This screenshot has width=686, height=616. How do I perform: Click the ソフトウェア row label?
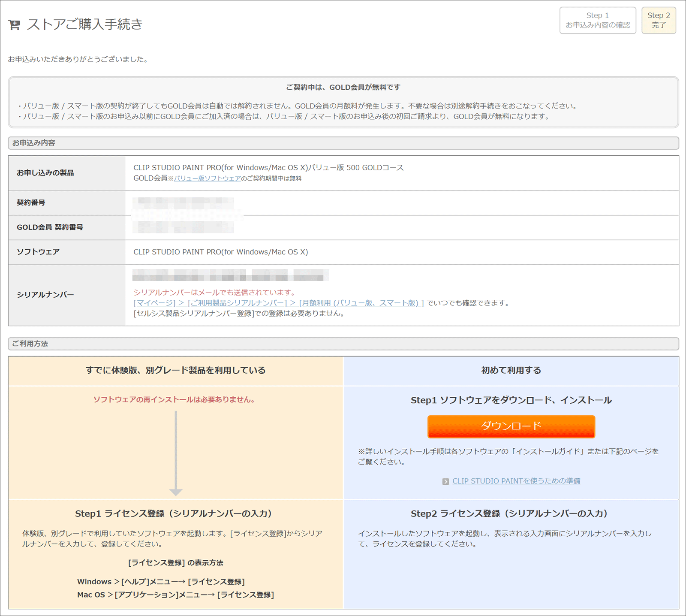38,252
